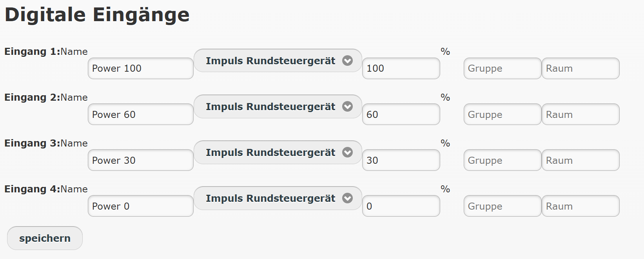The width and height of the screenshot is (644, 259).
Task: Select the Gruppe field for Eingang 3
Action: (x=502, y=160)
